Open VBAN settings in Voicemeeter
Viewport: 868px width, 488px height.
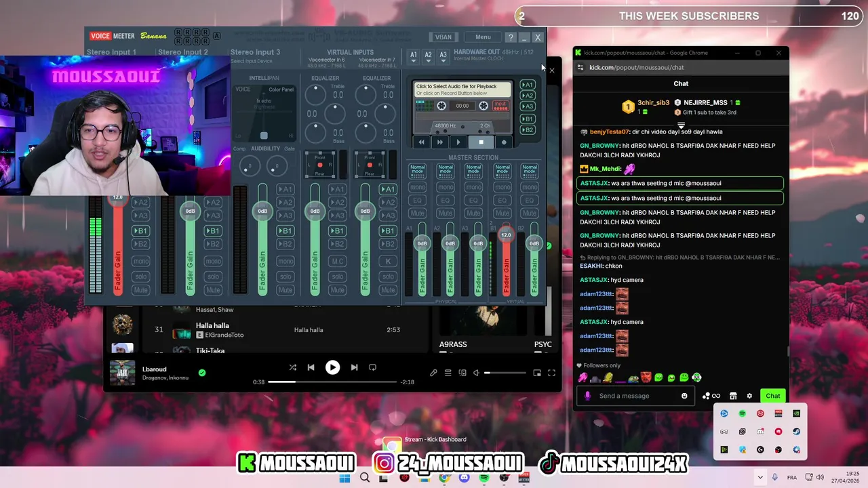click(443, 37)
